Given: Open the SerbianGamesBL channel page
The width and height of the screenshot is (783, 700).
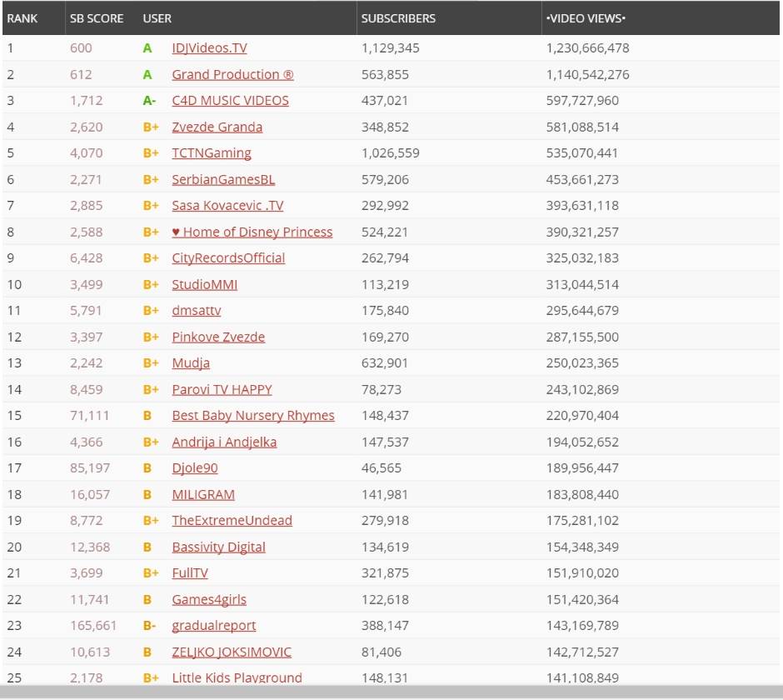Looking at the screenshot, I should (x=222, y=179).
